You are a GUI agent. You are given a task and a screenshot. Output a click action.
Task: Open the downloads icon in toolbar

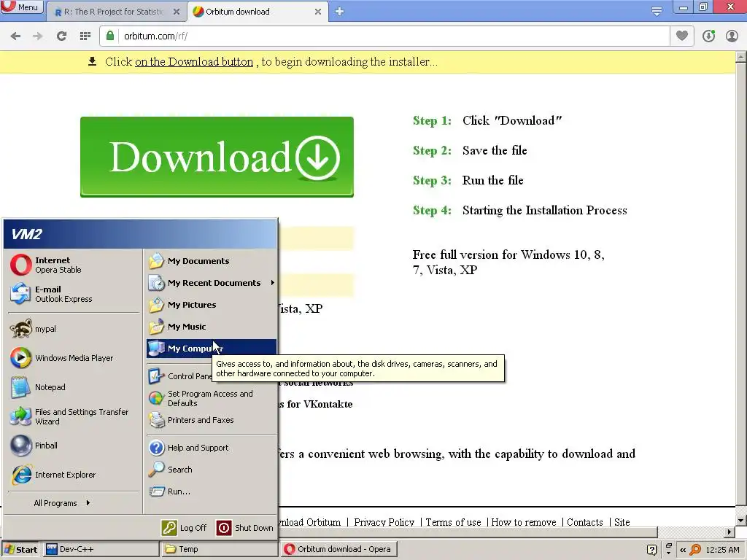pyautogui.click(x=708, y=36)
